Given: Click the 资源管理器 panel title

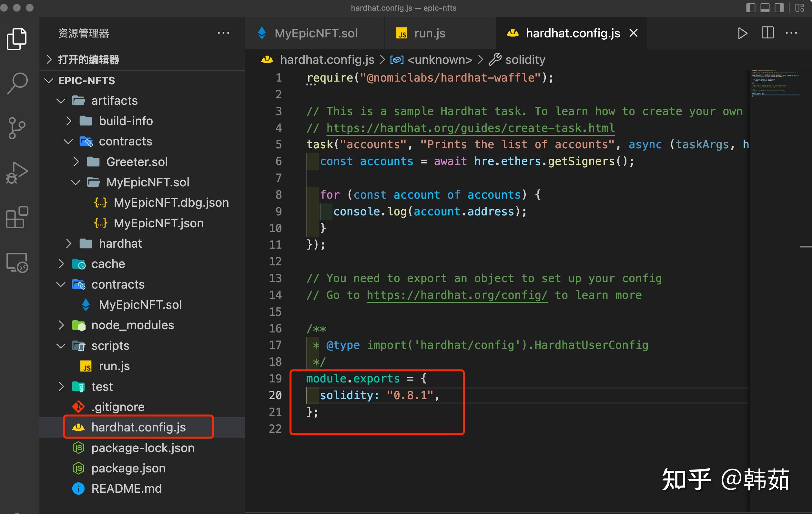Looking at the screenshot, I should click(84, 33).
